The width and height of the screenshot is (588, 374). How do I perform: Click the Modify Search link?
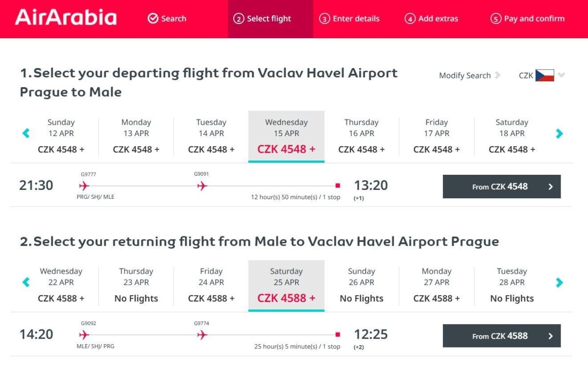pyautogui.click(x=465, y=75)
